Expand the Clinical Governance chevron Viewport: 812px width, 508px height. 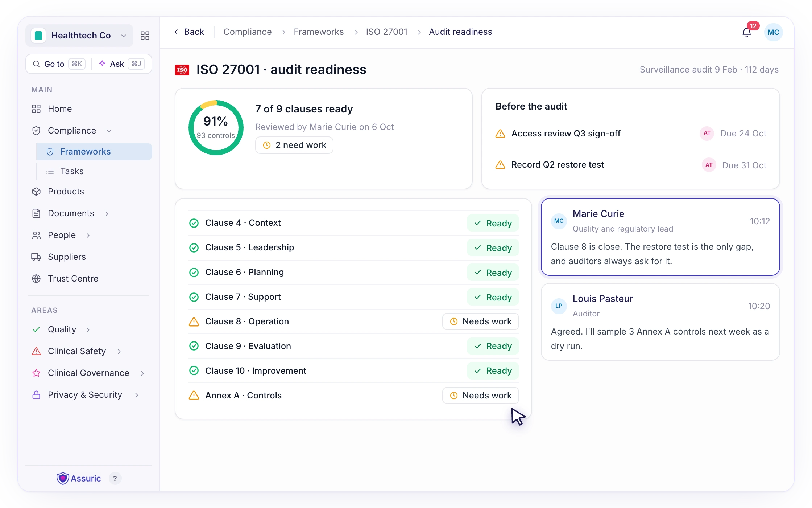point(142,373)
